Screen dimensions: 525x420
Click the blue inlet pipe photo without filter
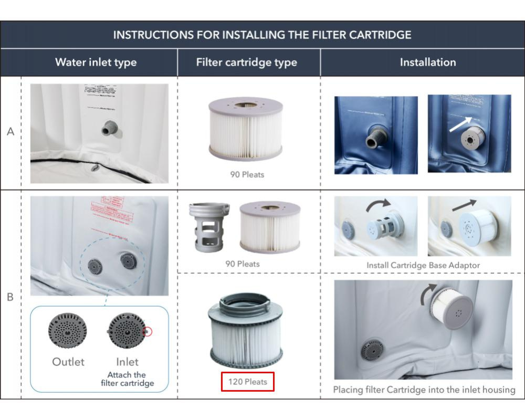[376, 135]
